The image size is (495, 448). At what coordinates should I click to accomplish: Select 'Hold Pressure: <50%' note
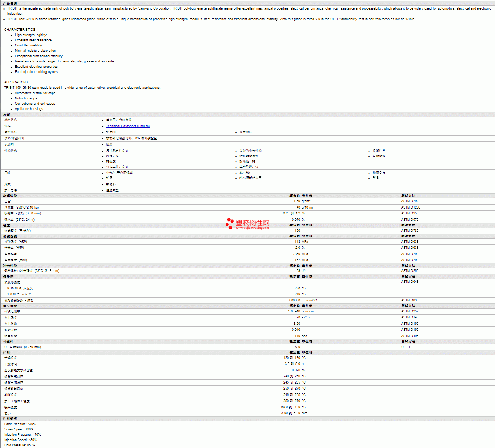tap(20, 445)
